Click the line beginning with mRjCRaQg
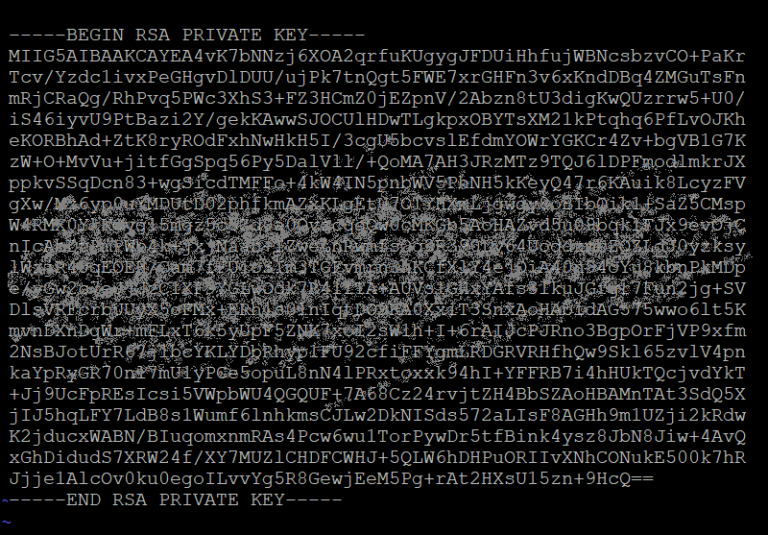 point(377,98)
